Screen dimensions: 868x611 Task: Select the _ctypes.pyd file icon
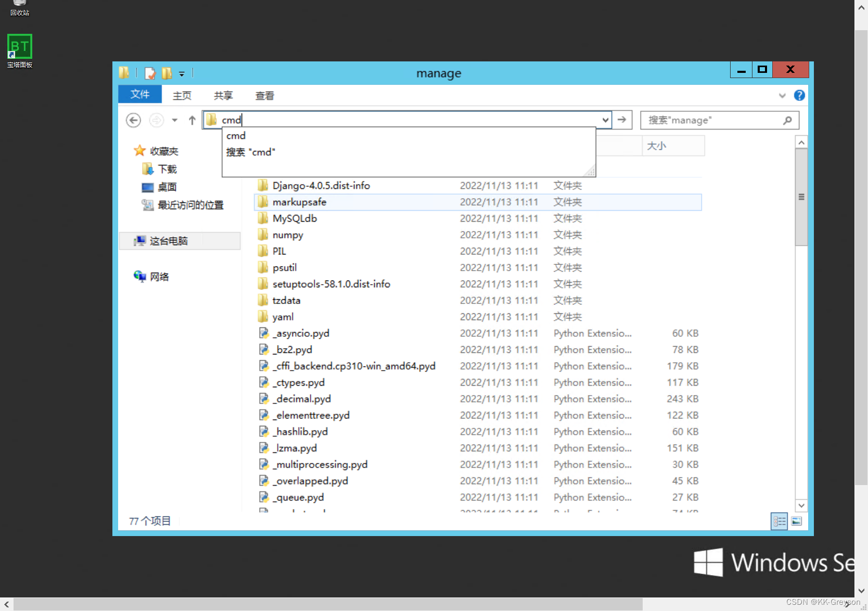click(x=264, y=383)
